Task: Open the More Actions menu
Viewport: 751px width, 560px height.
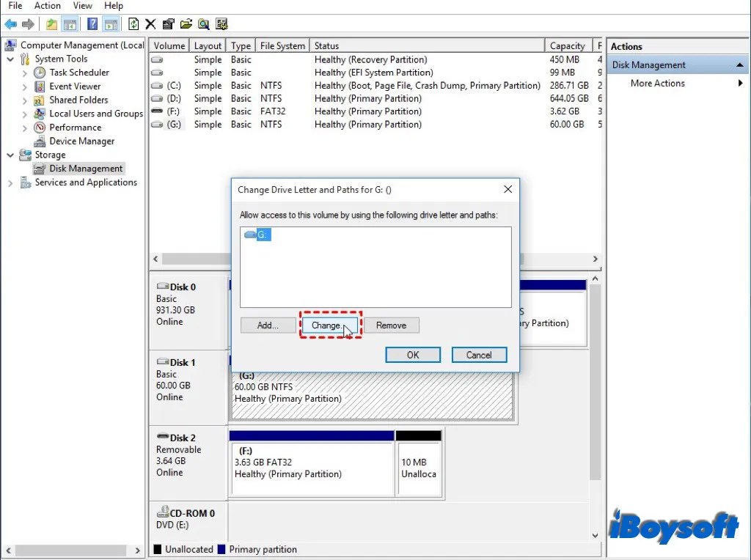Action: 656,84
